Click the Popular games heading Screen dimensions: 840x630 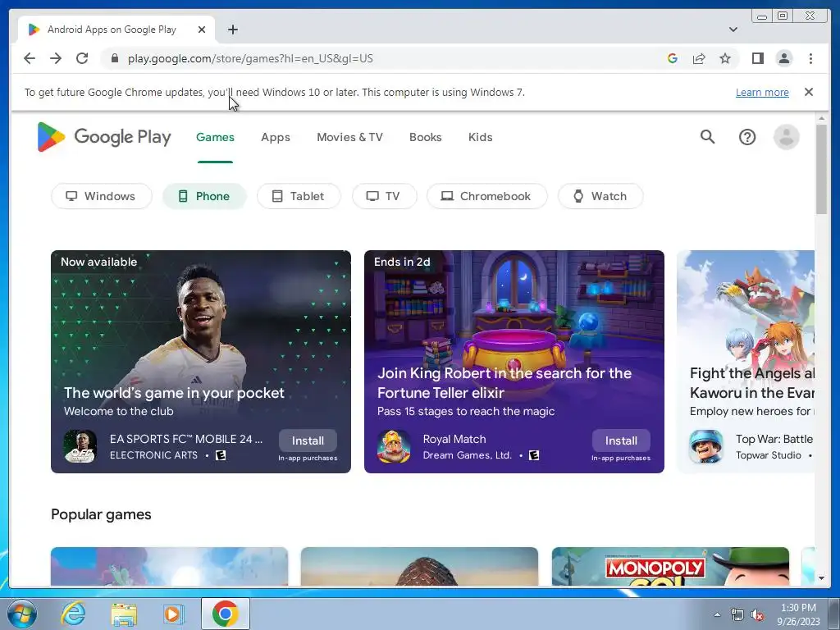coord(101,514)
